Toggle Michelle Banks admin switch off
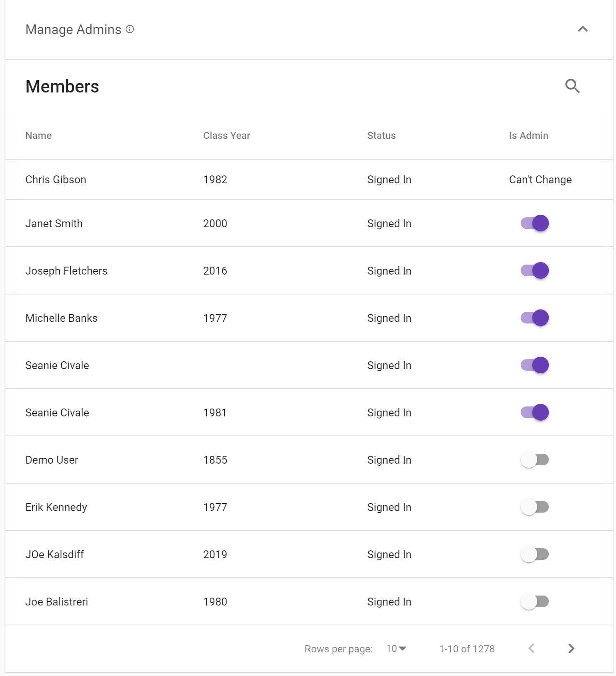 (x=535, y=318)
